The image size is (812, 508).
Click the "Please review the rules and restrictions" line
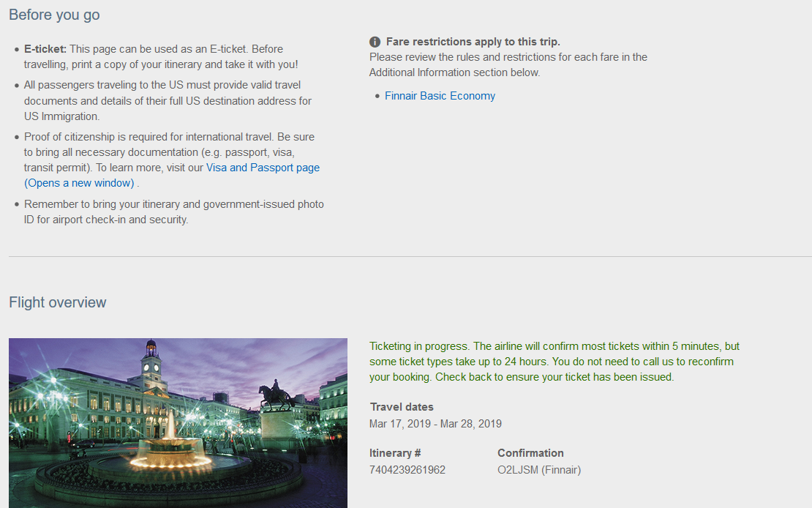508,57
